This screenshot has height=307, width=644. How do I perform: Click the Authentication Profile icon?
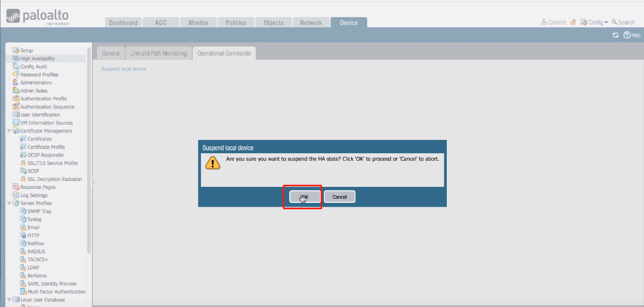(x=16, y=98)
